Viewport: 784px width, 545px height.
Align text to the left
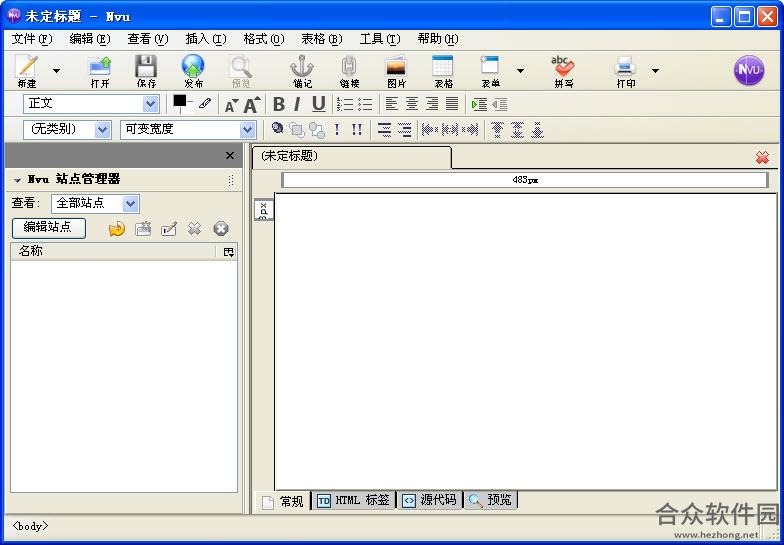[392, 104]
